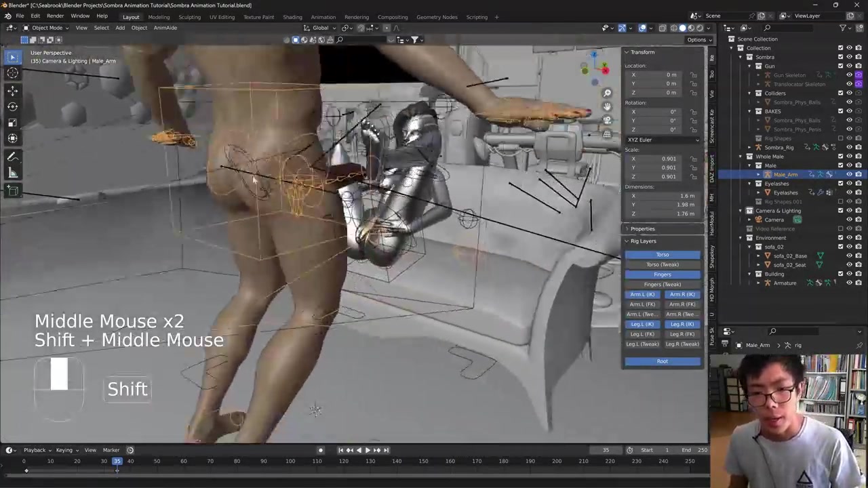Select the Annotate tool in the toolbar
Screen dimensions: 868x488
[x=12, y=157]
